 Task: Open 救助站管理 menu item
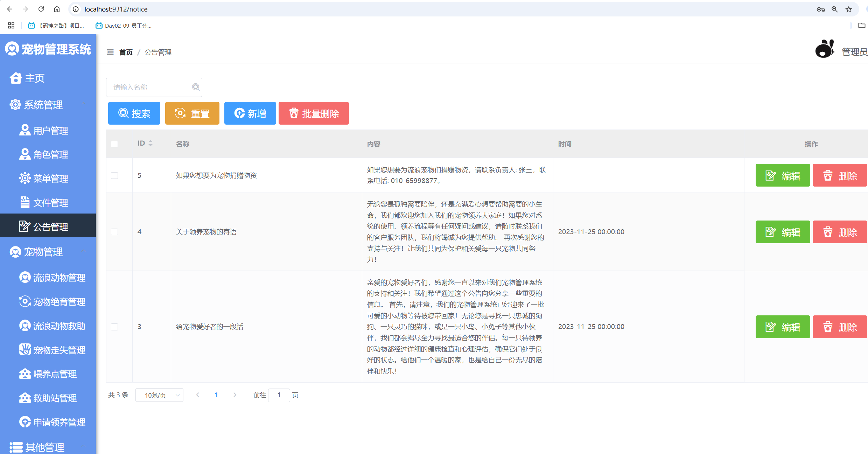tap(48, 398)
